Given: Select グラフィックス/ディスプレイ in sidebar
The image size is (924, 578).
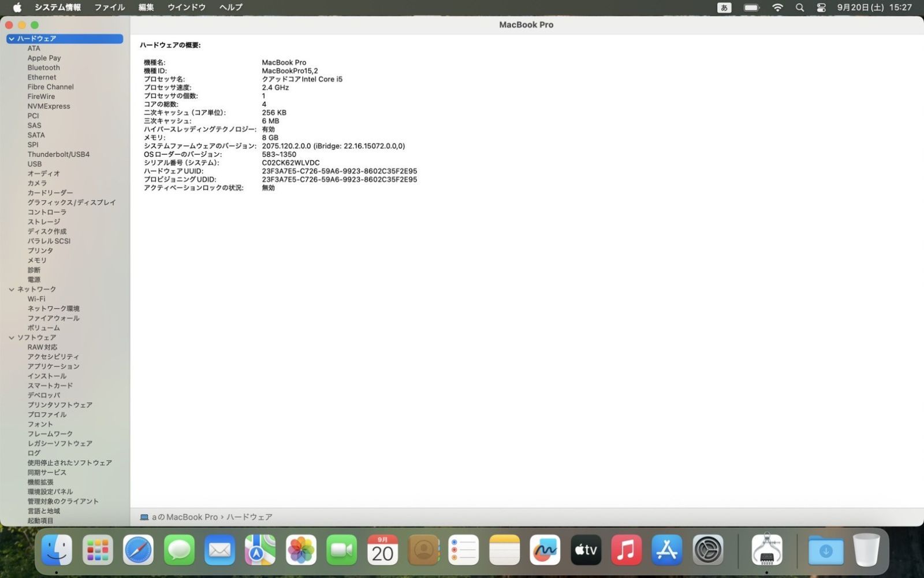Looking at the screenshot, I should pos(72,202).
